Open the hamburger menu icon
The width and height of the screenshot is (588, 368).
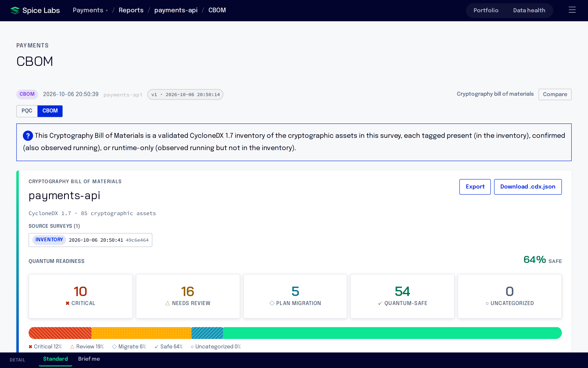click(572, 10)
